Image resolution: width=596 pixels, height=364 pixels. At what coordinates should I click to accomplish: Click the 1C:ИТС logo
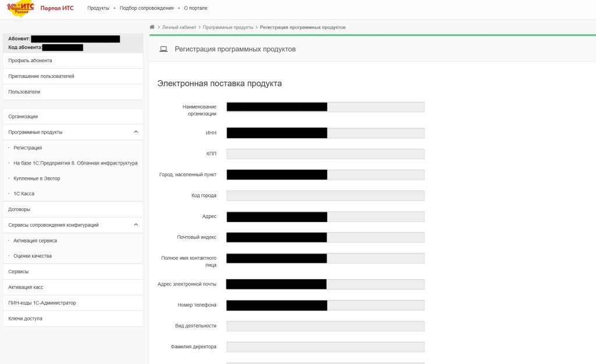[20, 8]
